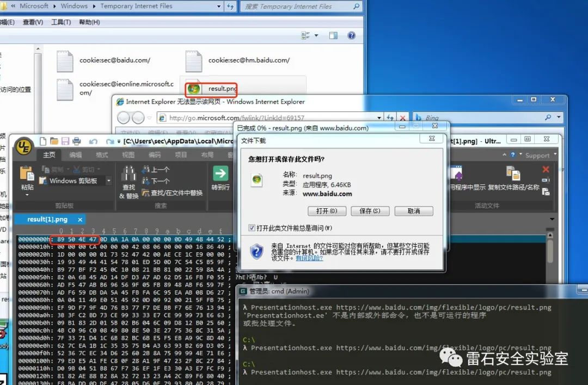Click the result.png file icon in Explorer
The width and height of the screenshot is (588, 385).
[193, 89]
